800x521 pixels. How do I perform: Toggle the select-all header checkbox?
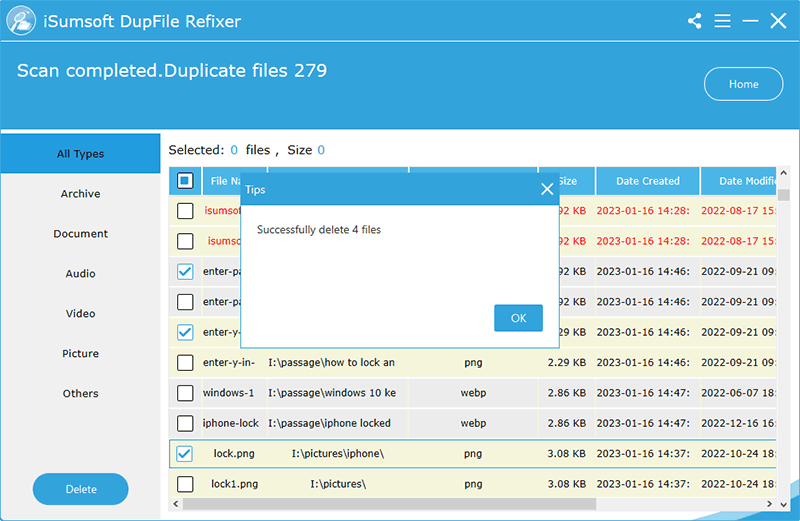click(x=185, y=181)
